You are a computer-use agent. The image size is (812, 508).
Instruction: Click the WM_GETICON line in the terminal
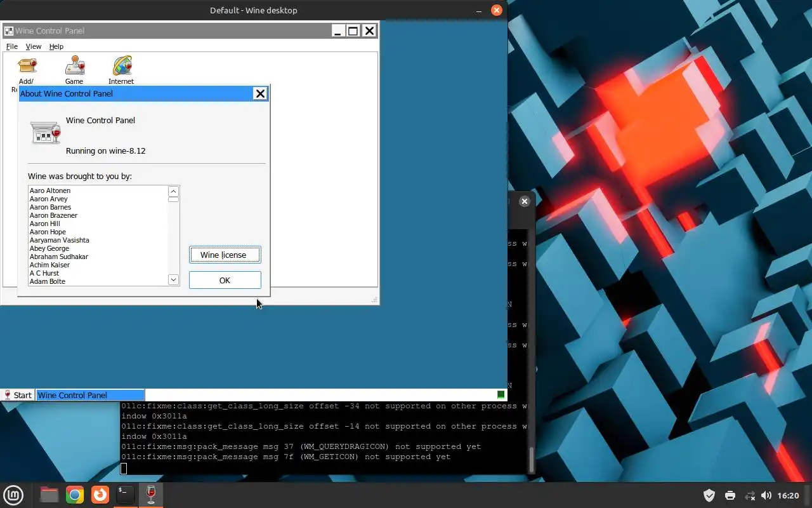click(286, 457)
